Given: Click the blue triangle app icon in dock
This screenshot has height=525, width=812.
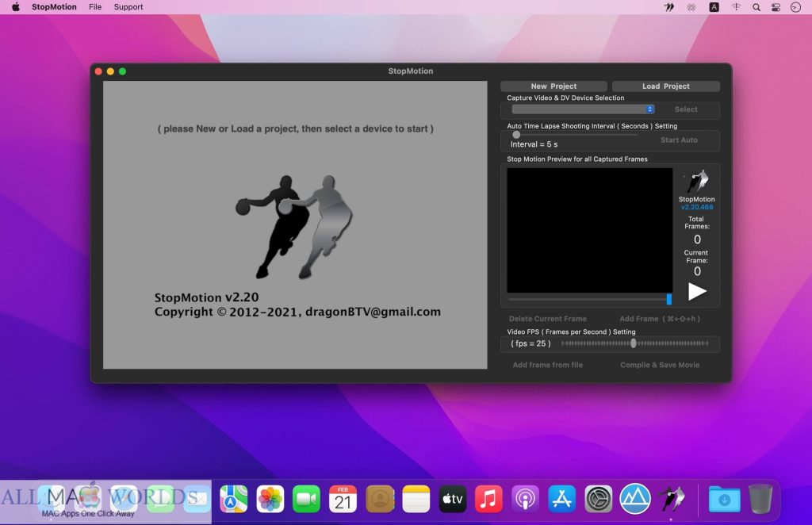Looking at the screenshot, I should pos(635,499).
